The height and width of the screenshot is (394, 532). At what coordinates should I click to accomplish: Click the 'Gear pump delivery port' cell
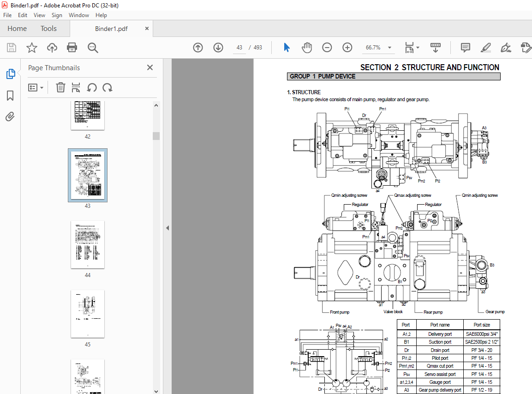[x=440, y=390]
